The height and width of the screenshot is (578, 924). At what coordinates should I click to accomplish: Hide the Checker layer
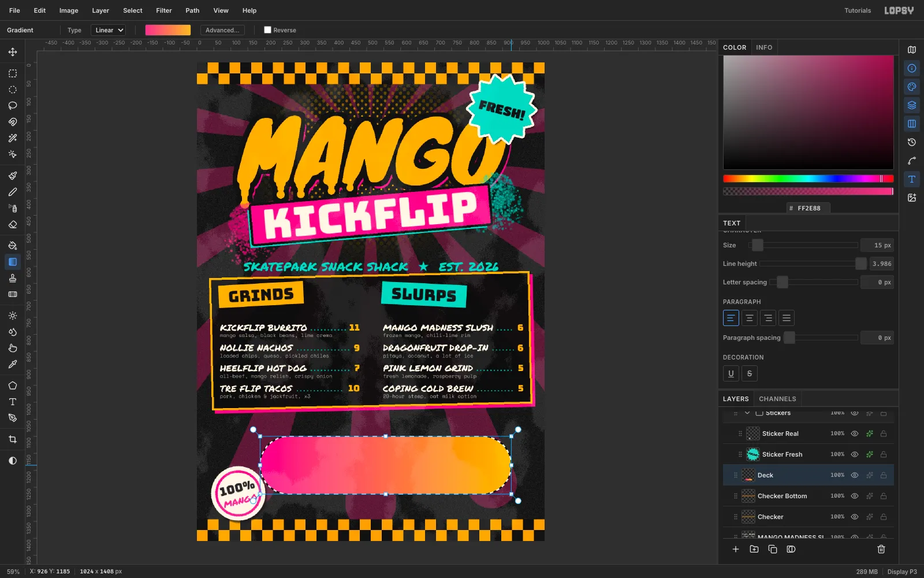[x=855, y=517]
